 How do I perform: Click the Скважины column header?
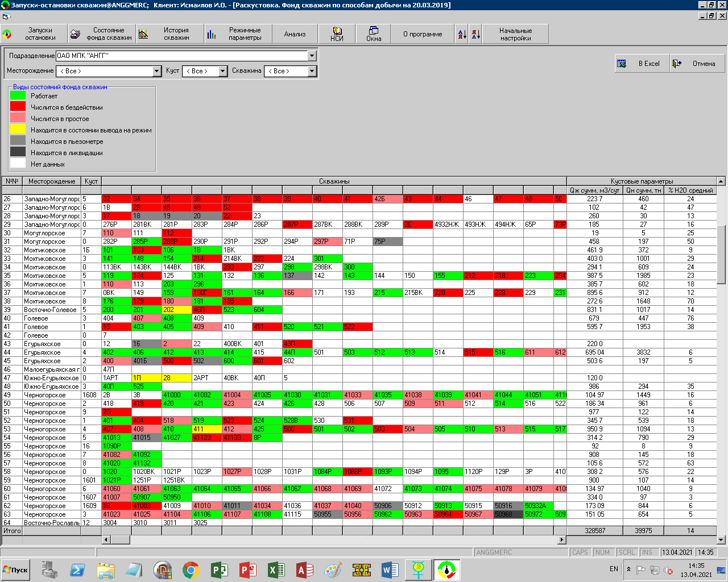334,181
